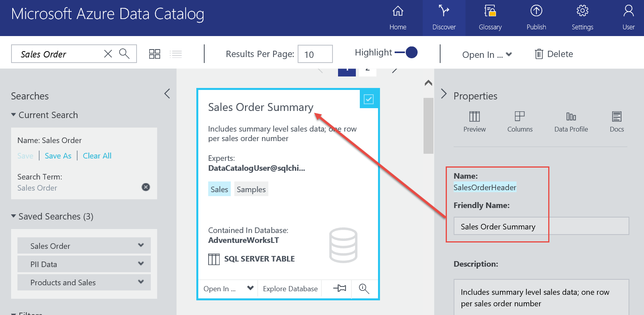Click the Sales tag on tile
The width and height of the screenshot is (644, 315).
click(x=219, y=189)
